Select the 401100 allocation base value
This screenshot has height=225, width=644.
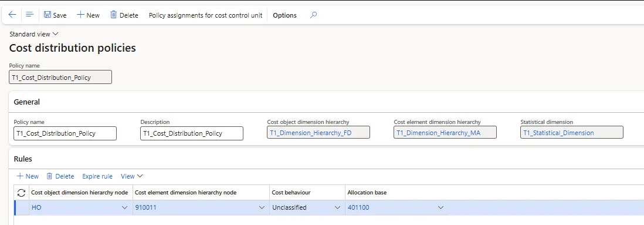pos(358,208)
